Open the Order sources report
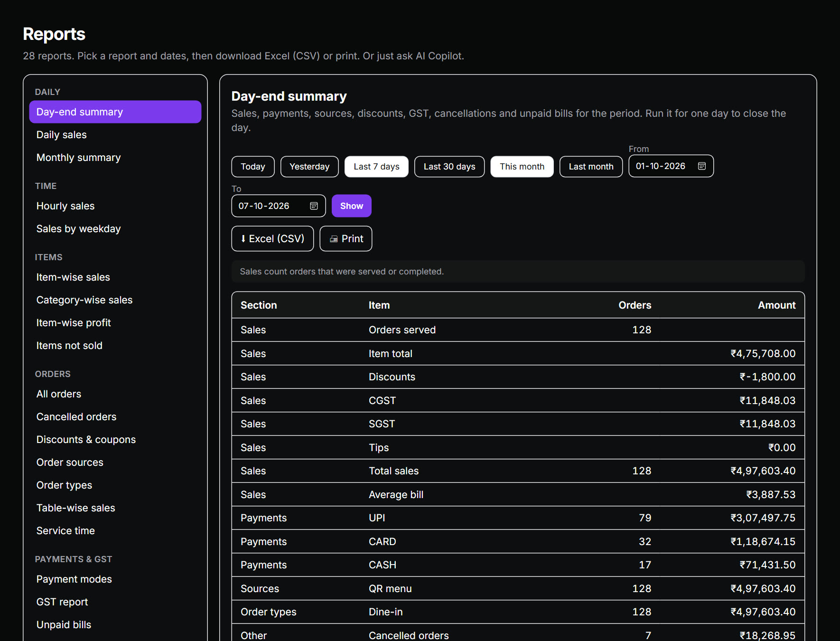Viewport: 840px width, 641px height. (x=115, y=462)
